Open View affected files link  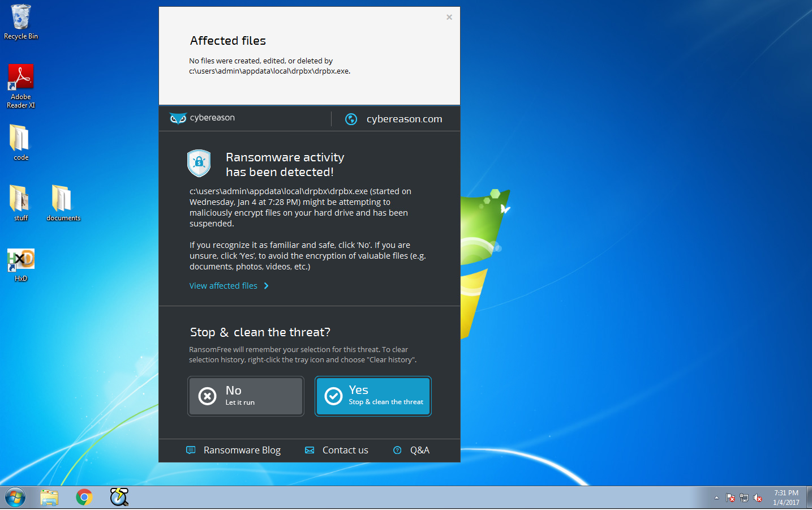(224, 286)
